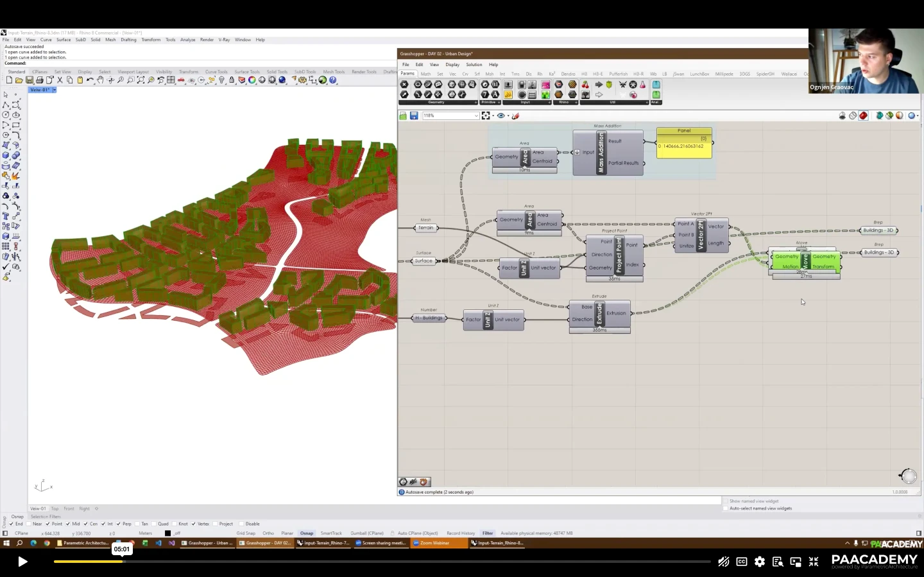Click the Open File folder icon in Rhino toolbar
The width and height of the screenshot is (924, 577).
pos(19,80)
